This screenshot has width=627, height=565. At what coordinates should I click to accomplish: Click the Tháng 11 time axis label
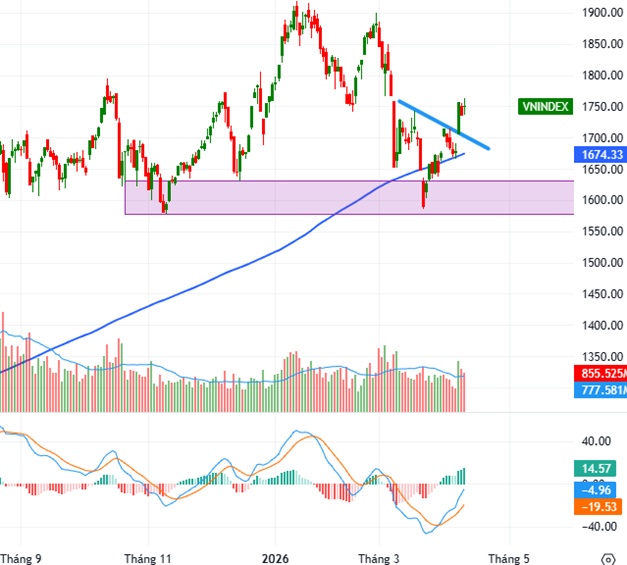tap(151, 557)
